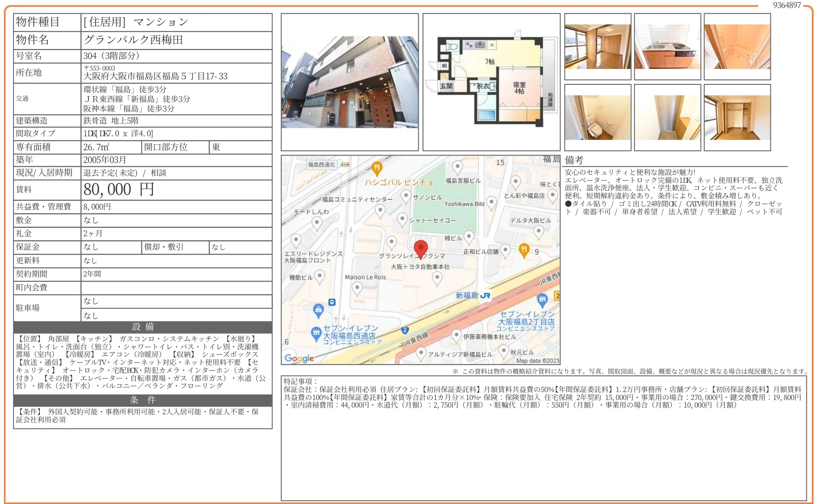
Task: Click the 80,000 円 rent value
Action: coord(119,190)
